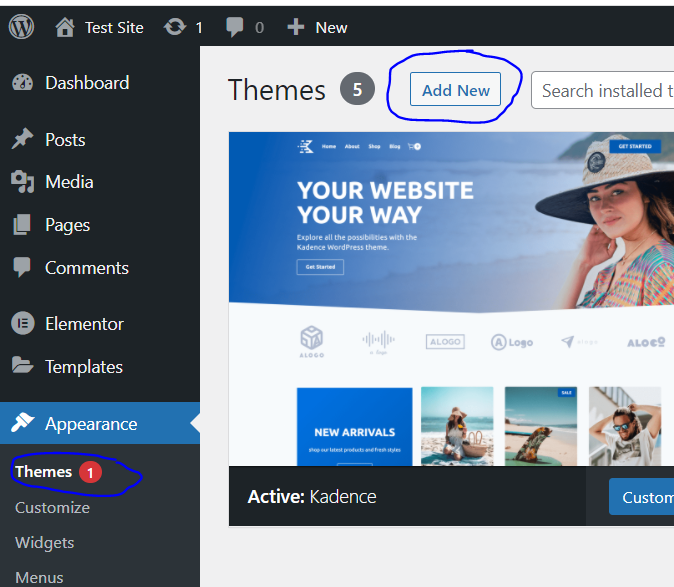
Task: Click the Active: Kadence theme label
Action: pyautogui.click(x=312, y=497)
